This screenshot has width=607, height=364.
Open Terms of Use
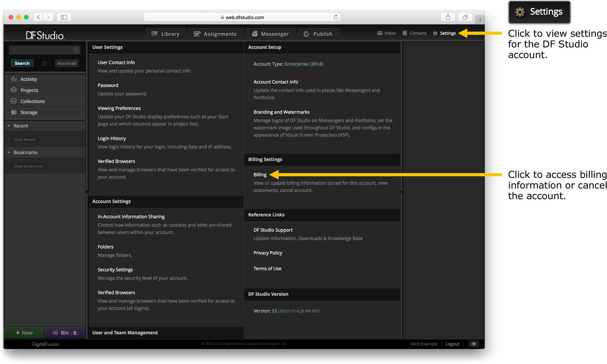tap(267, 268)
